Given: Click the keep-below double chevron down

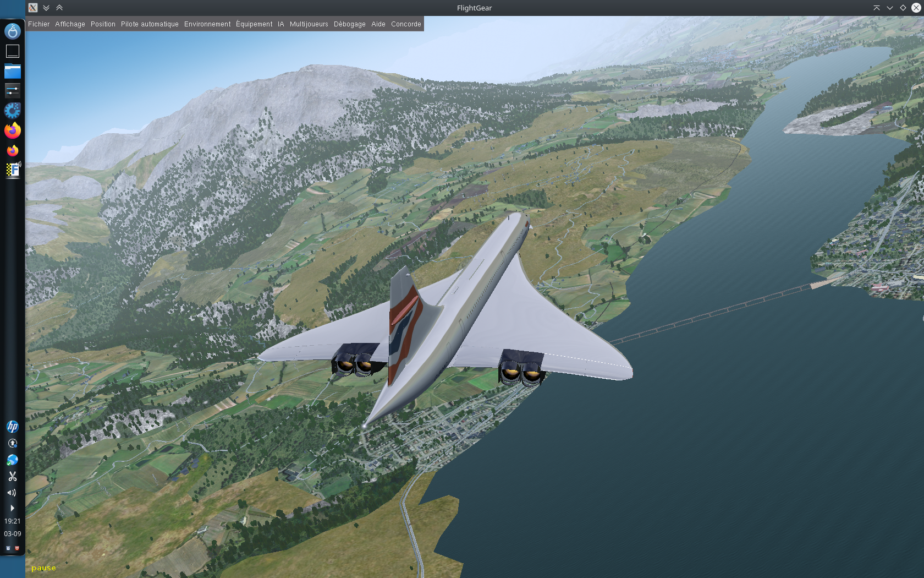Looking at the screenshot, I should coord(46,8).
